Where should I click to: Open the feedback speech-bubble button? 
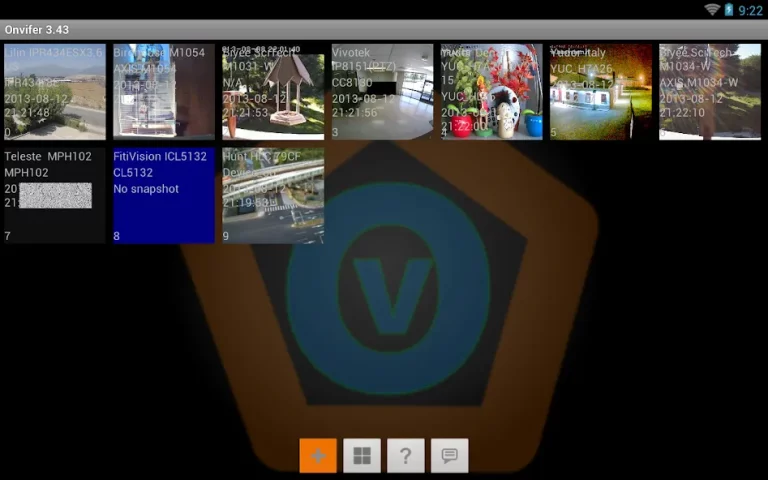pos(450,456)
